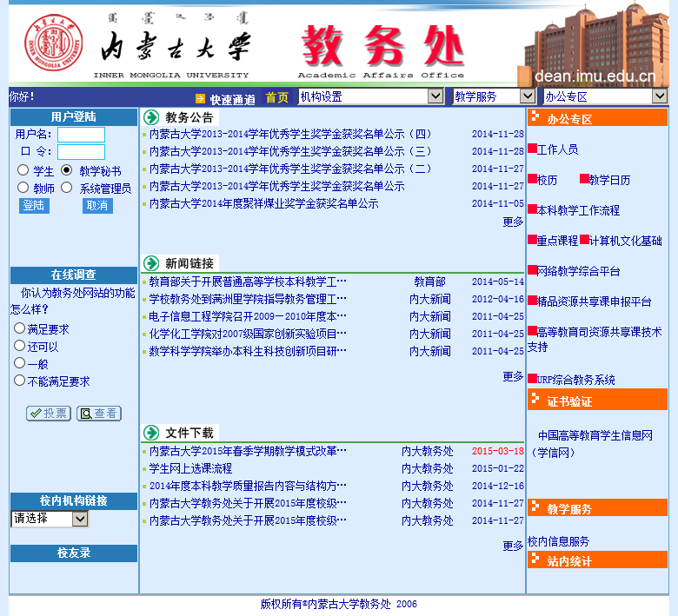This screenshot has height=616, width=678.
Task: Open the 请选择 campus links dropdown
Action: [50, 519]
